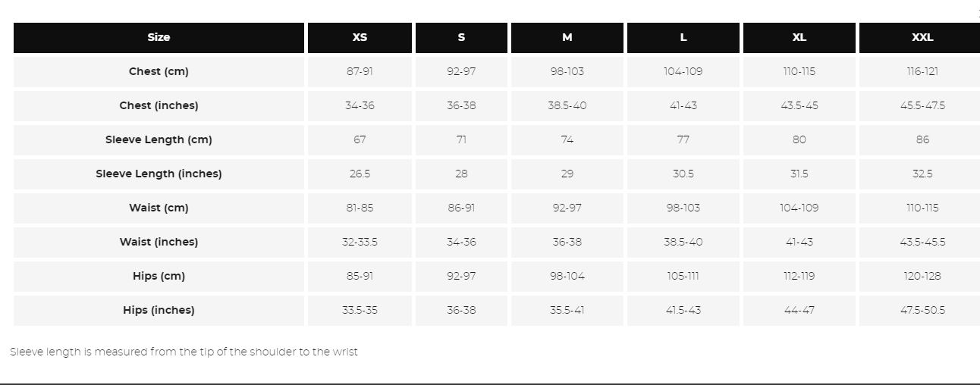Click the M size header cell
This screenshot has height=385, width=980.
[567, 37]
